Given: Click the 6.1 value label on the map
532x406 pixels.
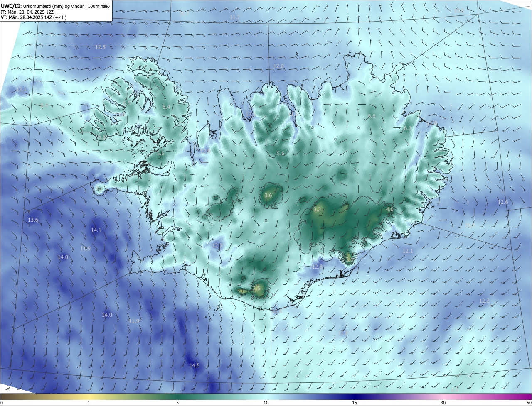Looking at the screenshot, I should (x=407, y=129).
